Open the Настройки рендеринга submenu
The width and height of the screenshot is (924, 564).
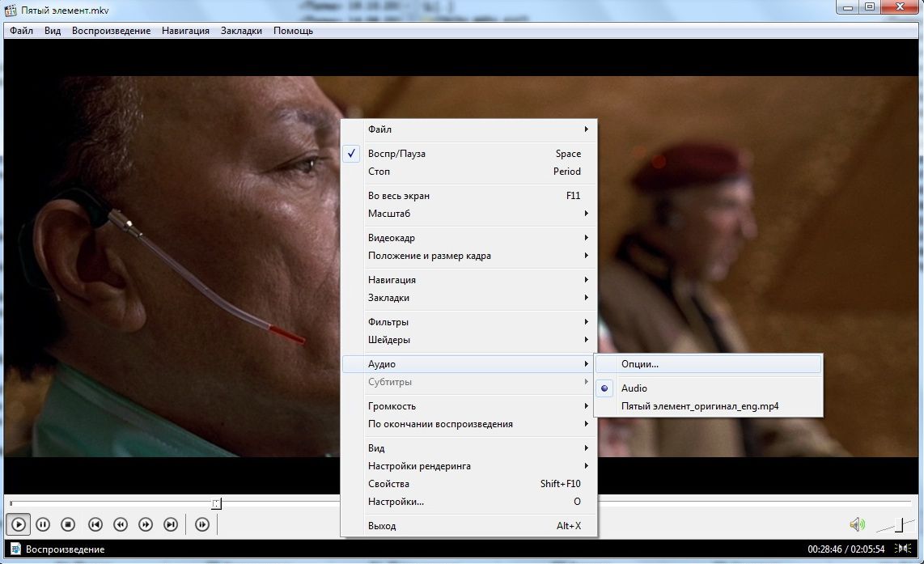pos(469,465)
